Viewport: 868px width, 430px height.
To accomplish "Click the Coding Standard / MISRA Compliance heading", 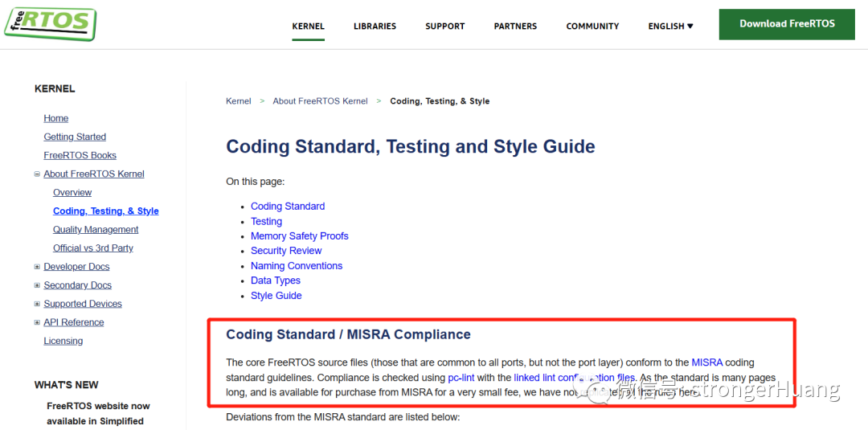I will (x=348, y=334).
